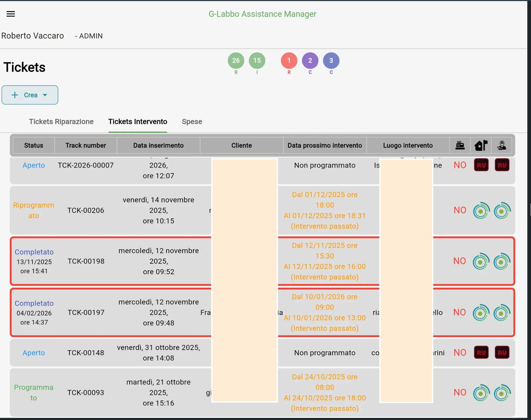Open the Status column header
The height and width of the screenshot is (420, 531).
pos(33,145)
